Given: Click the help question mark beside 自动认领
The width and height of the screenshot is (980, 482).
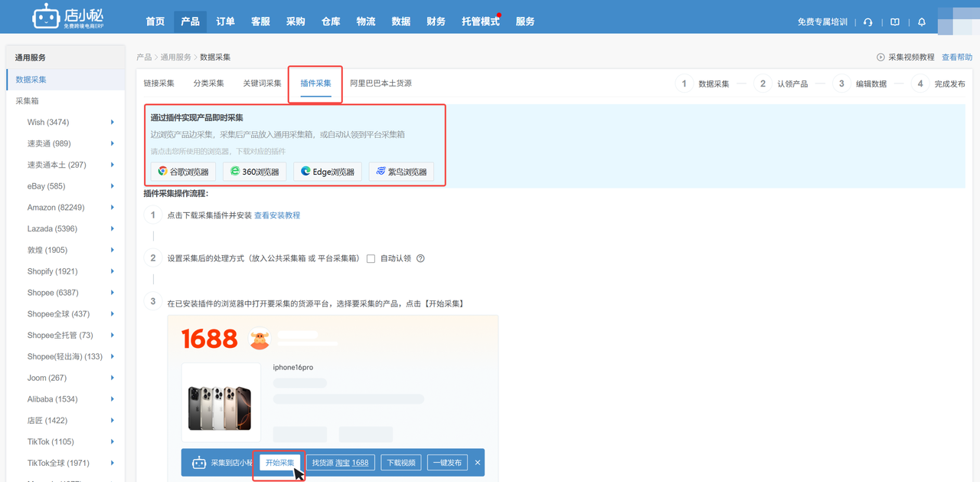Looking at the screenshot, I should click(x=420, y=259).
